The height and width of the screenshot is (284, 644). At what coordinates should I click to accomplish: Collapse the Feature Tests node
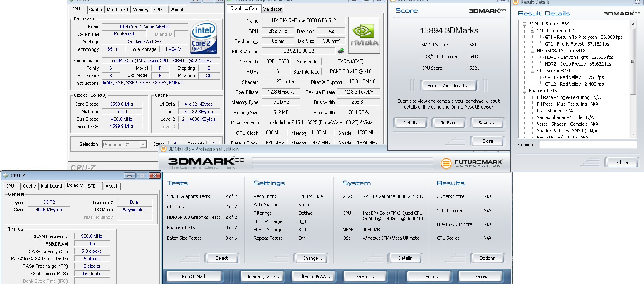525,91
